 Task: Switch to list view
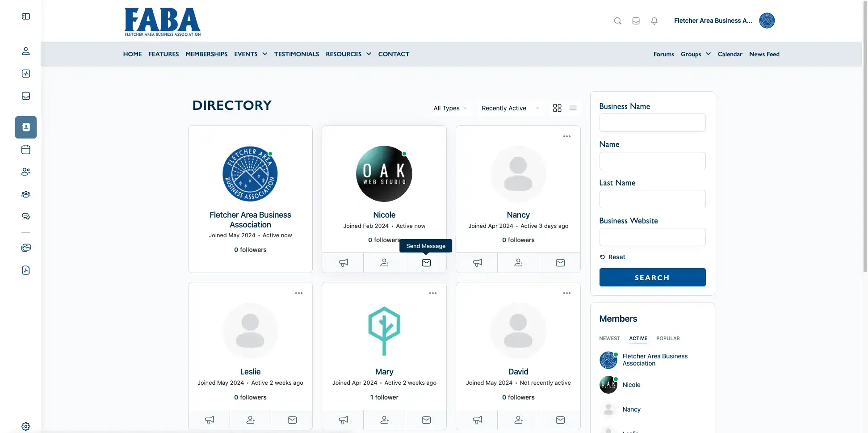click(x=573, y=108)
